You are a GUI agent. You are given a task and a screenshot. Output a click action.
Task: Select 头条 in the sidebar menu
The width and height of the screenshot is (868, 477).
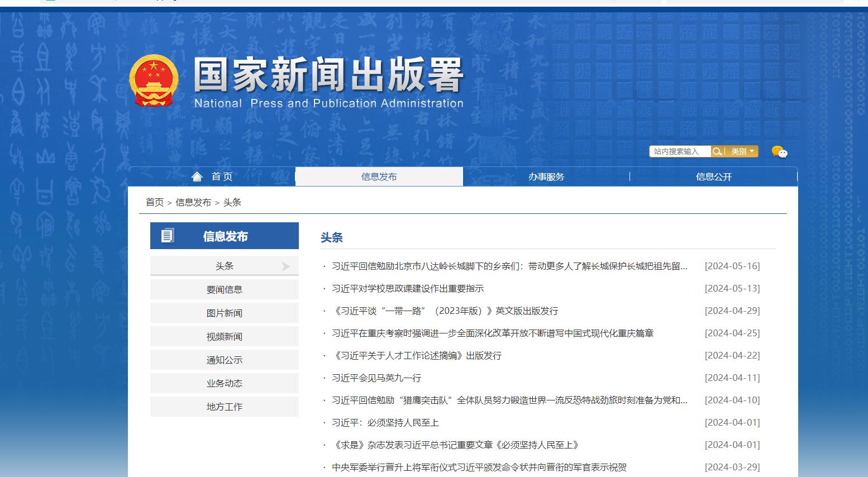[x=225, y=266]
